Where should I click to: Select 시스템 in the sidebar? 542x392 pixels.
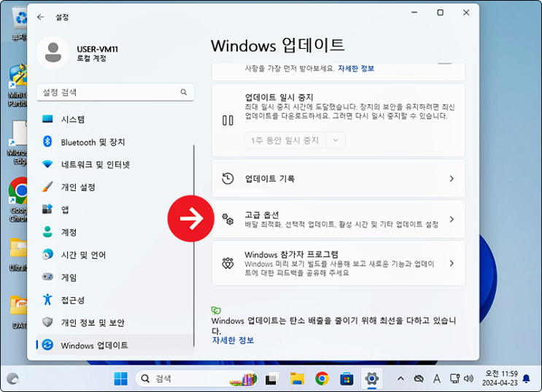pos(115,119)
